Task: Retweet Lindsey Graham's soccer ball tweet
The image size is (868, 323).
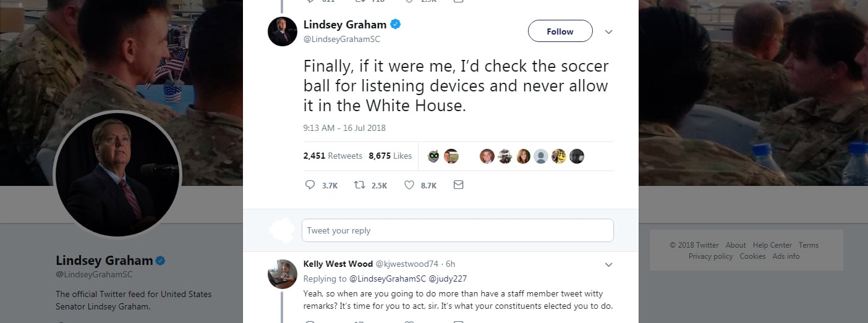Action: point(359,185)
